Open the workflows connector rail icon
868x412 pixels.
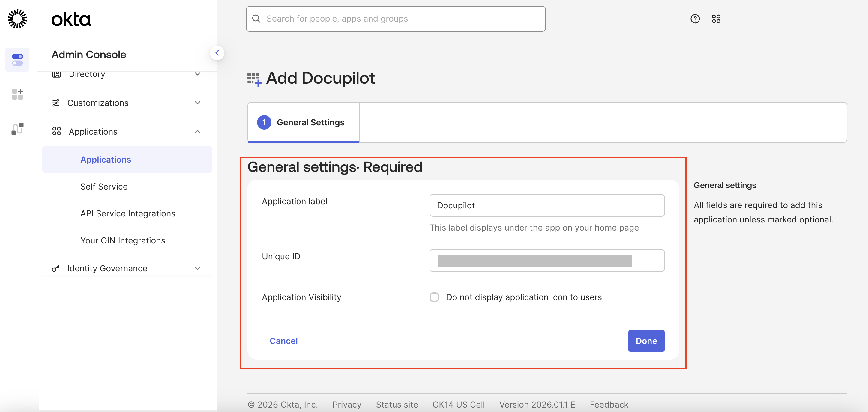[x=17, y=129]
